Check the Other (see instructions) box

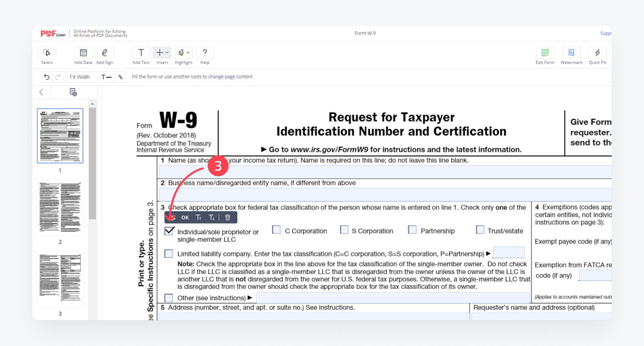coord(169,298)
